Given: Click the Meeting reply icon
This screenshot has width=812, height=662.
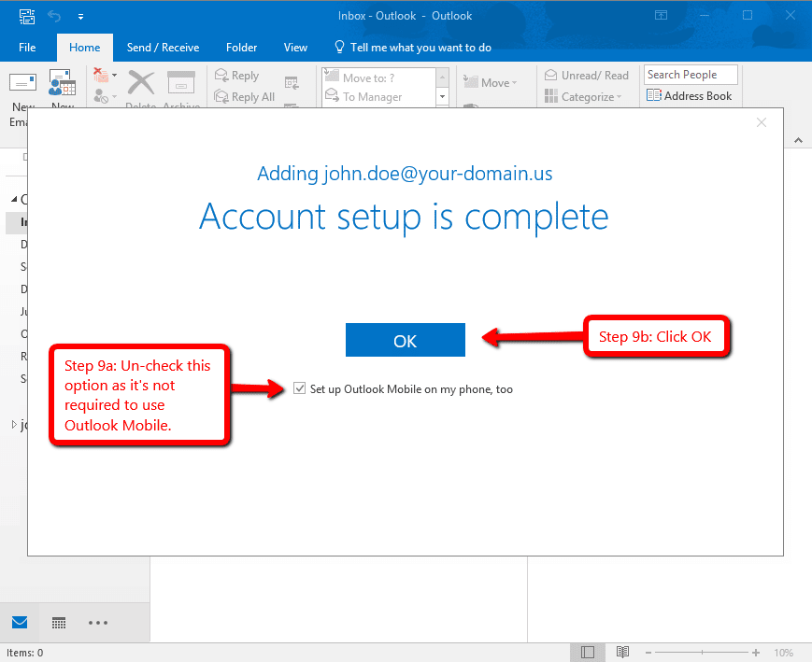Looking at the screenshot, I should pos(292,83).
